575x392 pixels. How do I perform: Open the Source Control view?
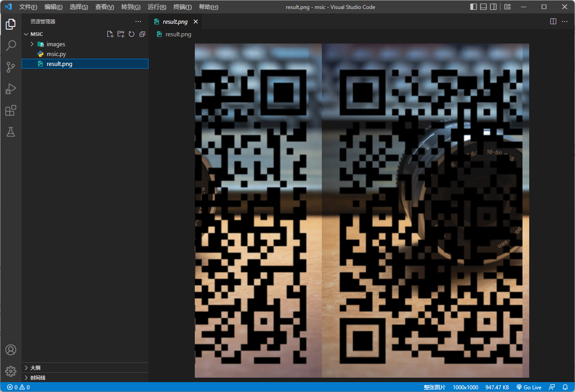point(11,67)
